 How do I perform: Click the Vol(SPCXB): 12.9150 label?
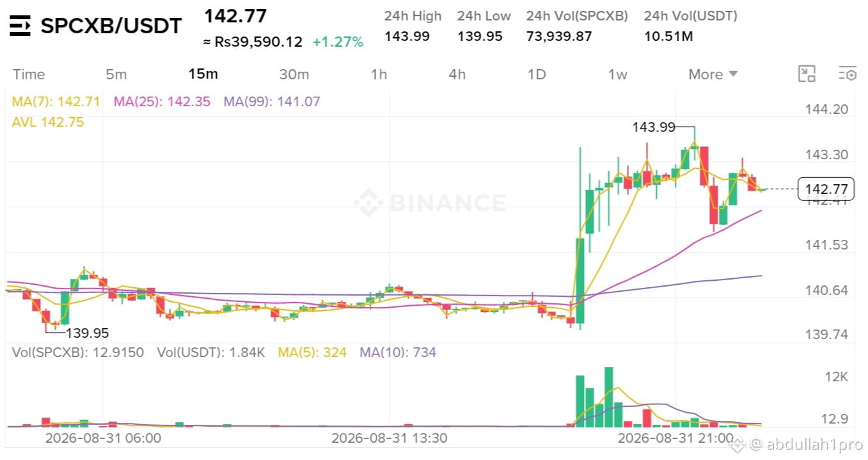coord(78,352)
